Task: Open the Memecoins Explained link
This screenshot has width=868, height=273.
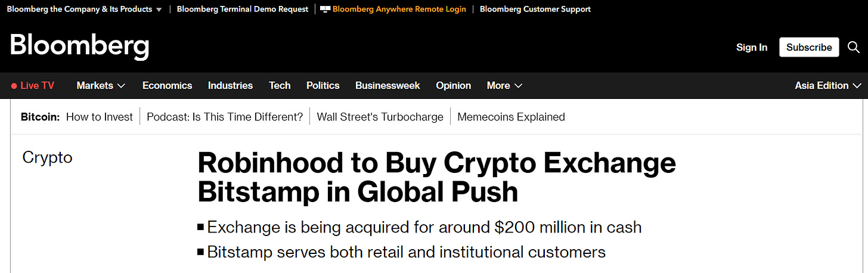Action: (511, 117)
